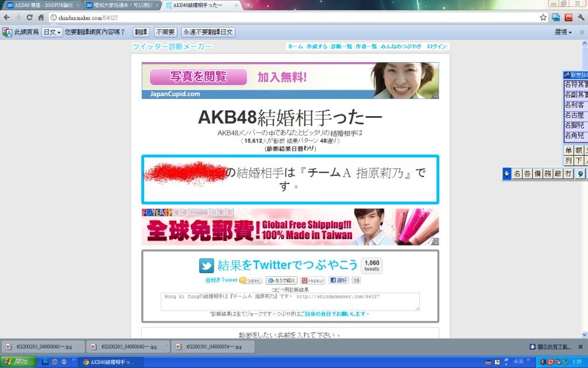Open the Windows Start button
Image resolution: width=588 pixels, height=368 pixels.
coord(17,362)
